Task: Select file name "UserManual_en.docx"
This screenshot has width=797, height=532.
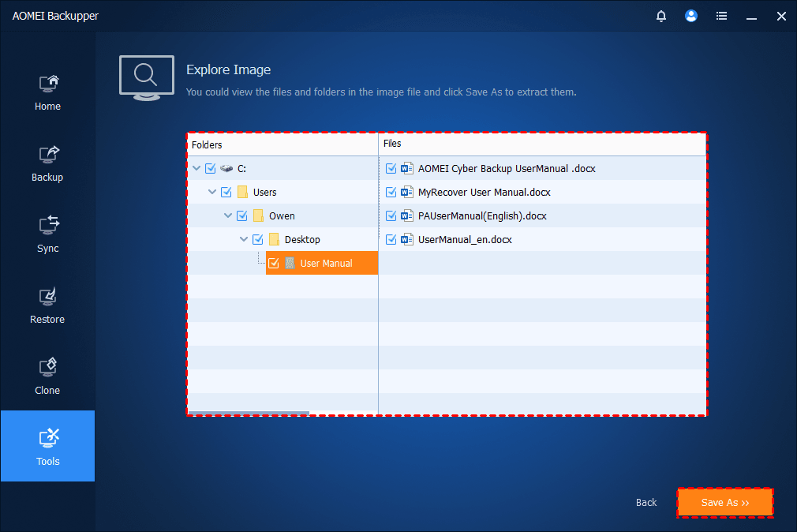Action: coord(465,239)
